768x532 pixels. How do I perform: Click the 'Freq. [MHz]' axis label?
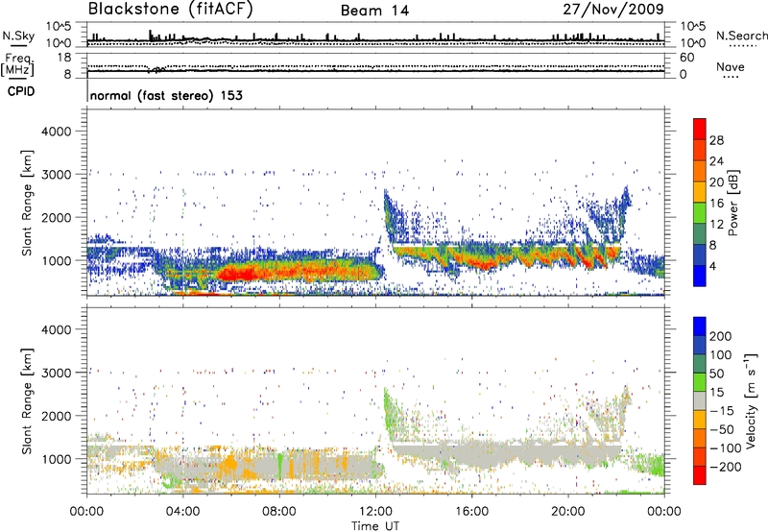pyautogui.click(x=17, y=64)
